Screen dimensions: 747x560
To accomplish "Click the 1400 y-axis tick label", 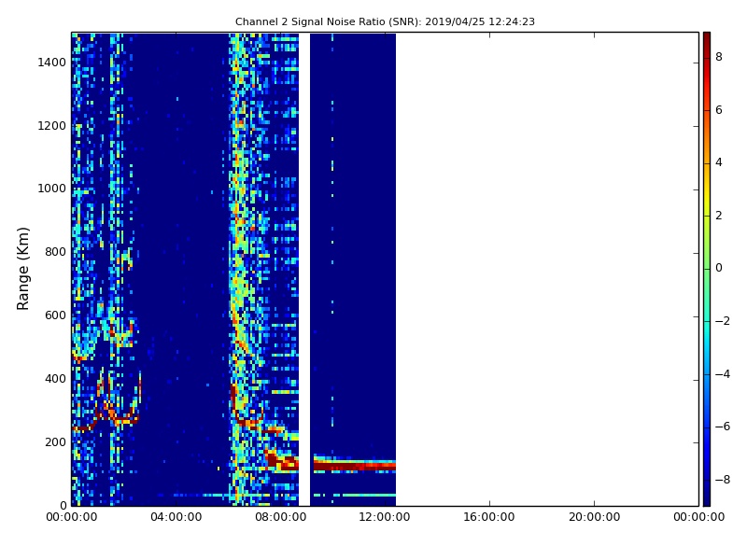I will point(52,63).
